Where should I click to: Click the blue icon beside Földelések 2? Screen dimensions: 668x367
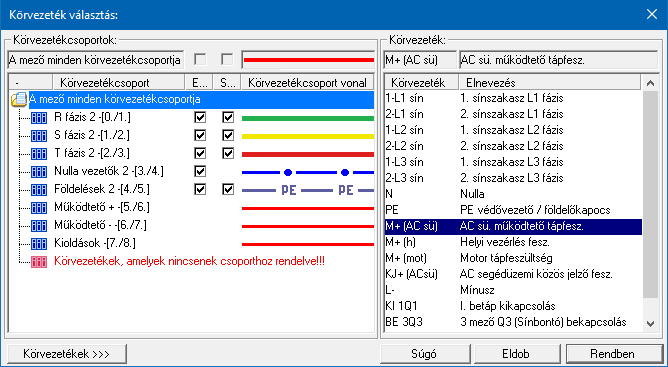click(39, 190)
